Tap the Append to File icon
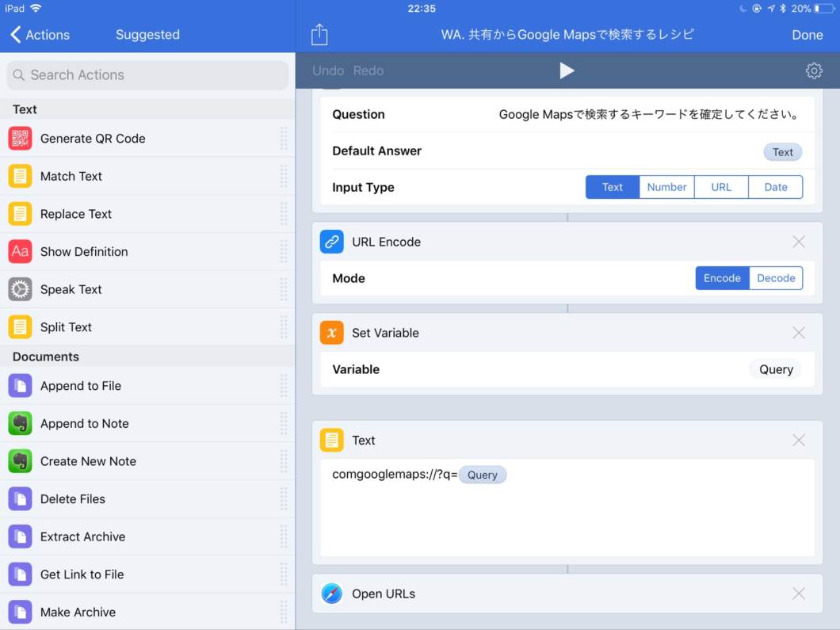Viewport: 840px width, 630px height. (x=21, y=386)
